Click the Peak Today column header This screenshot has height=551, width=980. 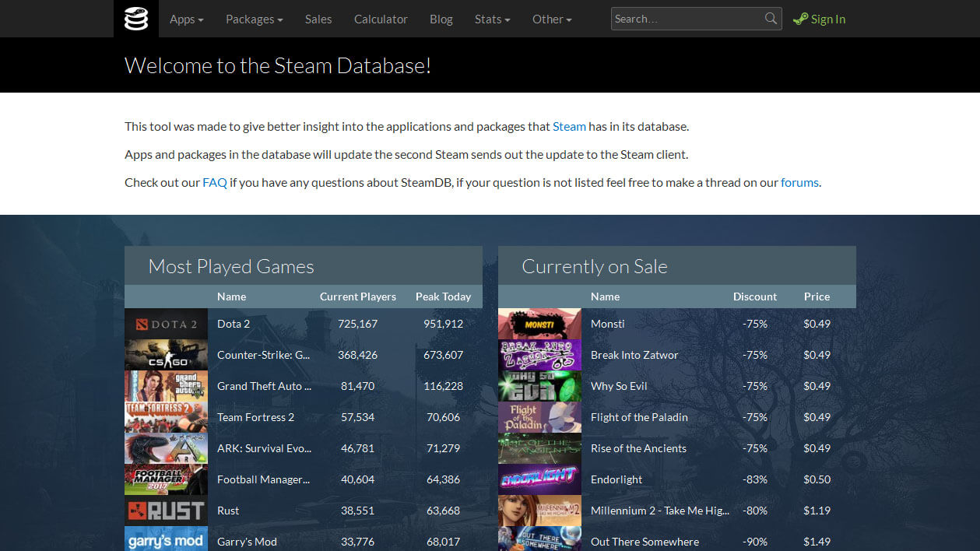click(444, 297)
